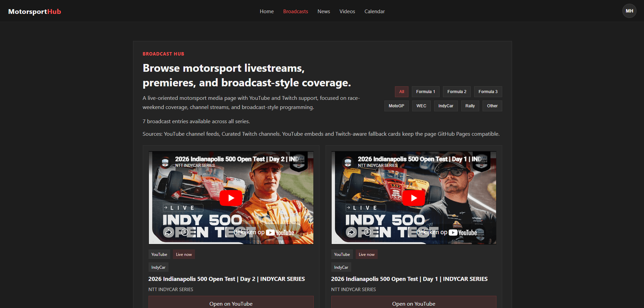Click share arrow icon on Day 1 video

pos(351,232)
